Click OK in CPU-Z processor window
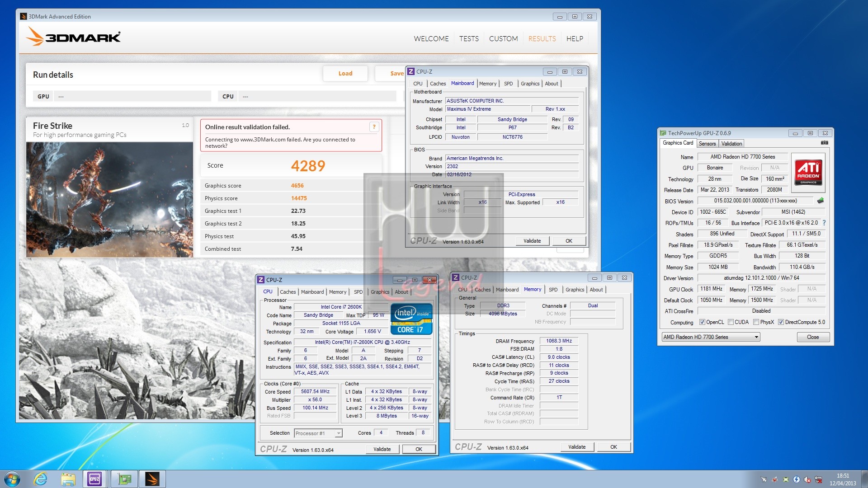This screenshot has height=488, width=868. (419, 449)
